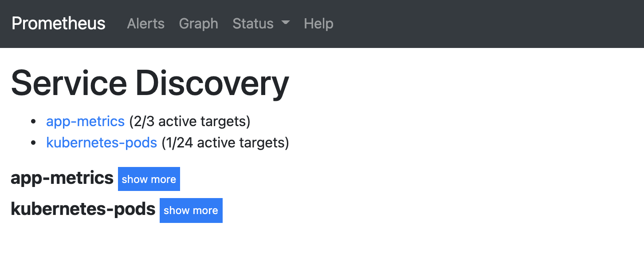The width and height of the screenshot is (644, 278).
Task: Click the "1/24 active targets" text
Action: (x=225, y=143)
